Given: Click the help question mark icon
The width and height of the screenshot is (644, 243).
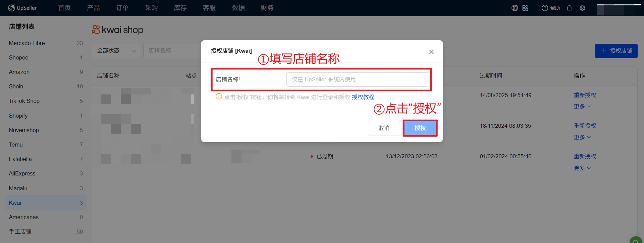Looking at the screenshot, I should pos(545,8).
